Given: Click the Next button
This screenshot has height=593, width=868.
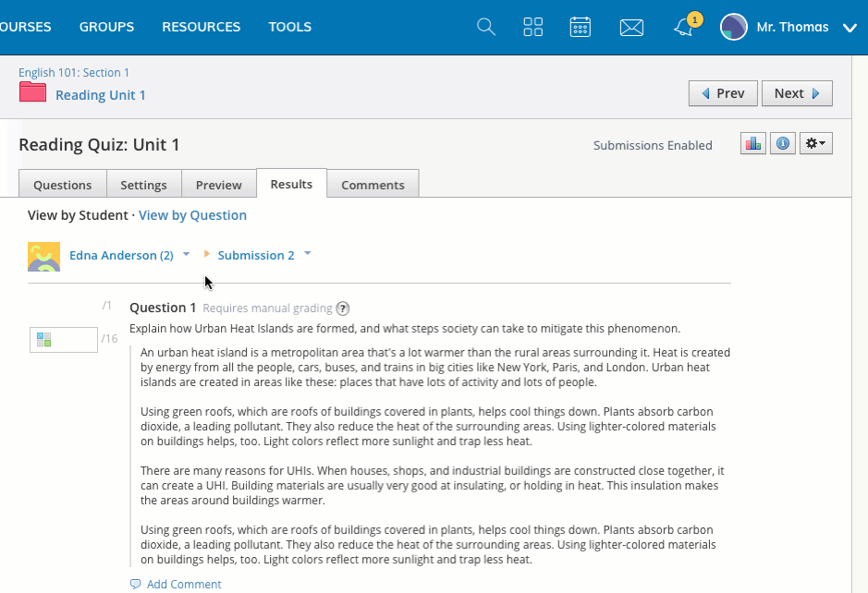Looking at the screenshot, I should tap(797, 93).
